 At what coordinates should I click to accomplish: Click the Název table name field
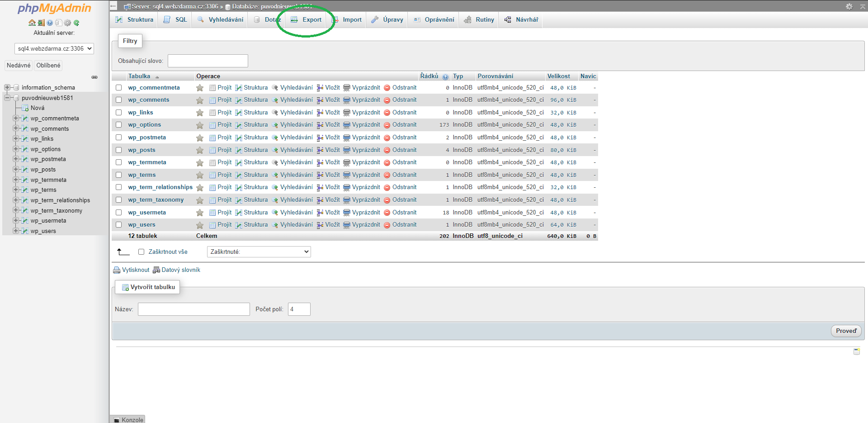click(x=193, y=309)
